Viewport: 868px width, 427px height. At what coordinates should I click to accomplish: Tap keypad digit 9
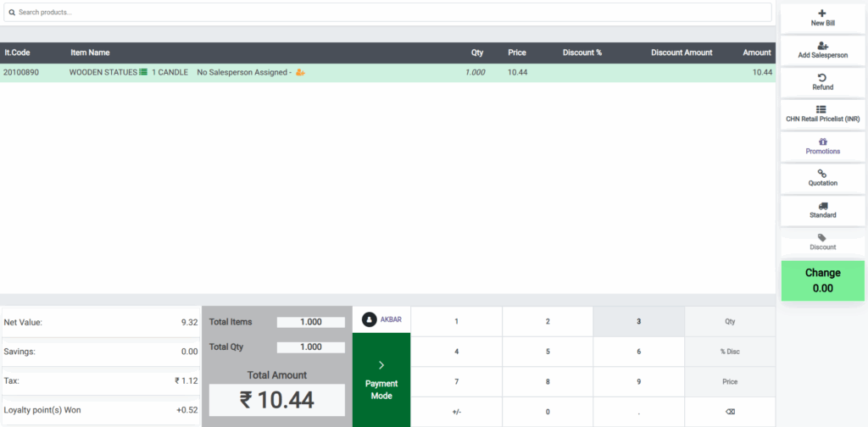tap(639, 381)
